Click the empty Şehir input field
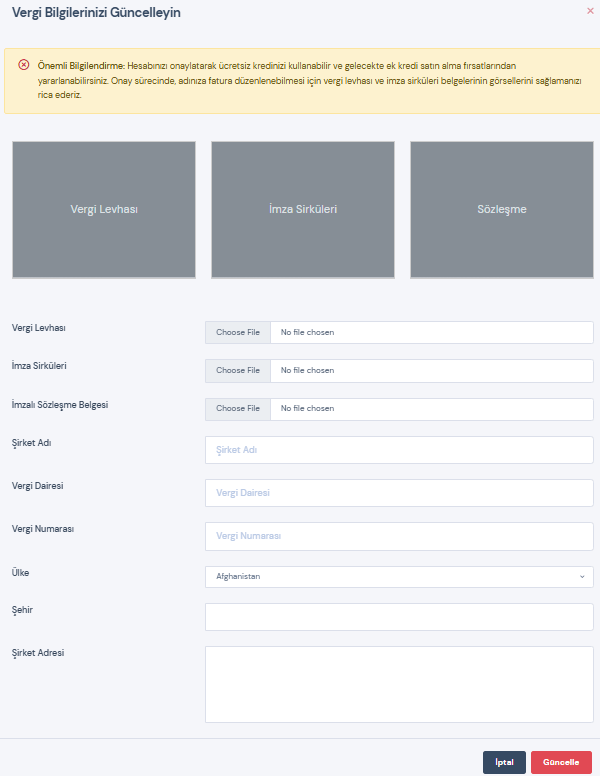Image resolution: width=600 pixels, height=776 pixels. 399,617
